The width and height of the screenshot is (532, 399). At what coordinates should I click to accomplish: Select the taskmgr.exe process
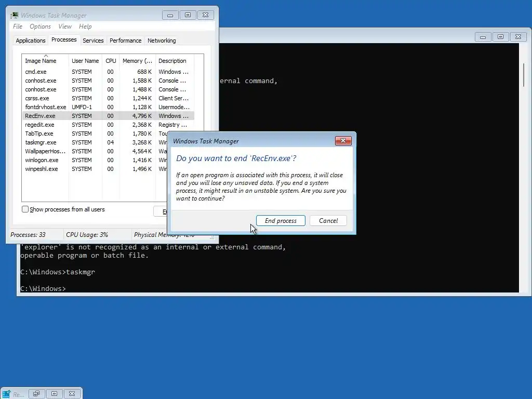[x=95, y=142]
